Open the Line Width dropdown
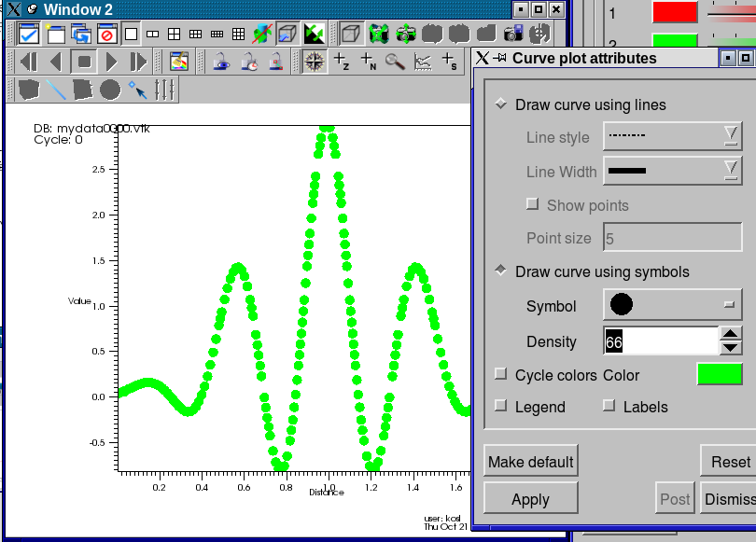The width and height of the screenshot is (756, 542). click(672, 171)
